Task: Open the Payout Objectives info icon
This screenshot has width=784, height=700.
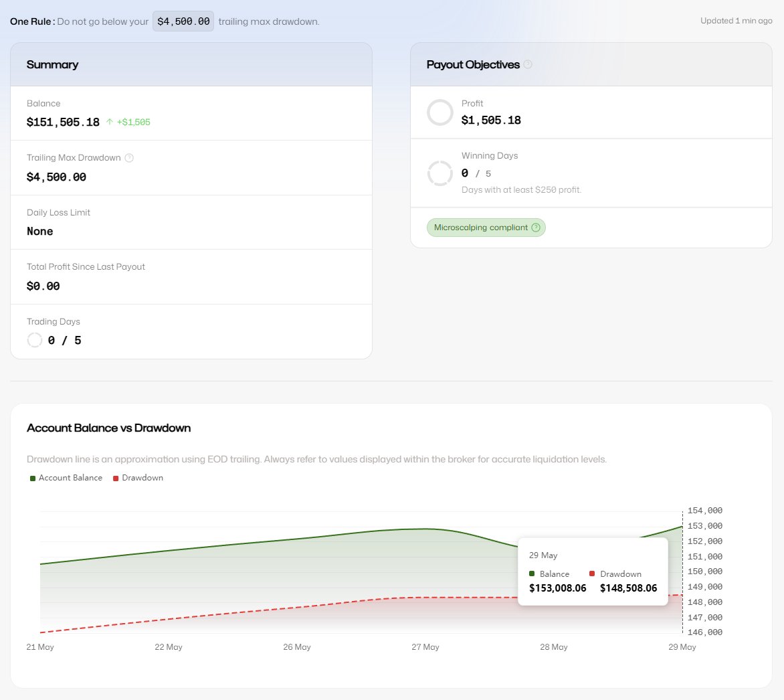Action: pyautogui.click(x=528, y=64)
